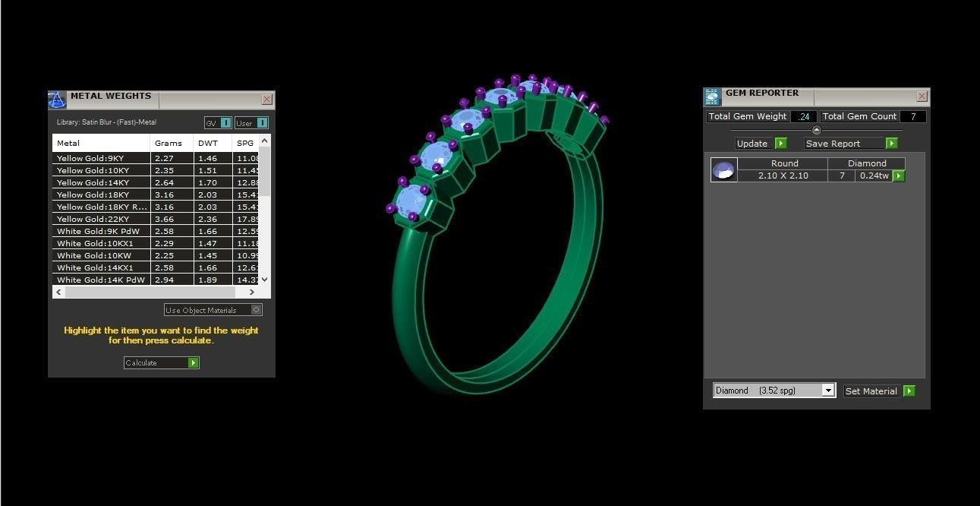The height and width of the screenshot is (506, 980).
Task: Click the Library: Satin Blur - (Fast)-Metal label
Action: (x=106, y=122)
